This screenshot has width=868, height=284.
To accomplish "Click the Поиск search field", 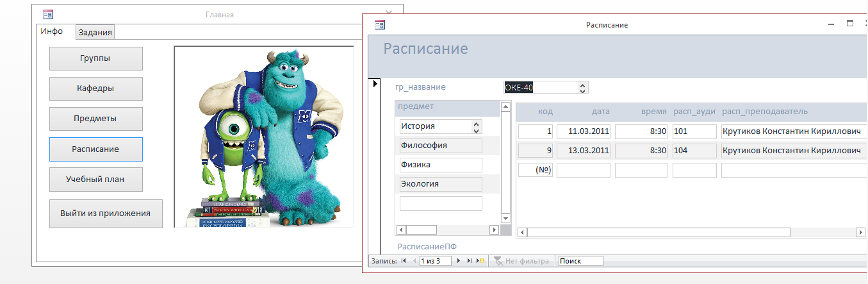I will (x=580, y=261).
